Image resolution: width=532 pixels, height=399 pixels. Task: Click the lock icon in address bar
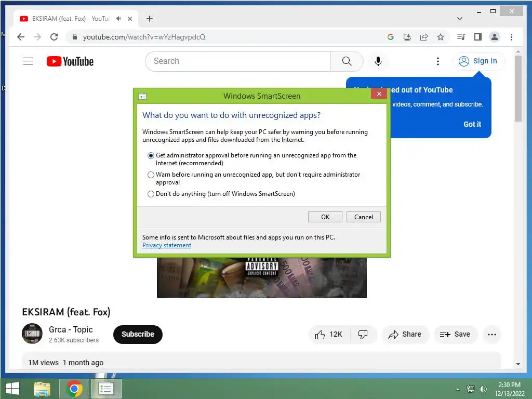click(75, 37)
